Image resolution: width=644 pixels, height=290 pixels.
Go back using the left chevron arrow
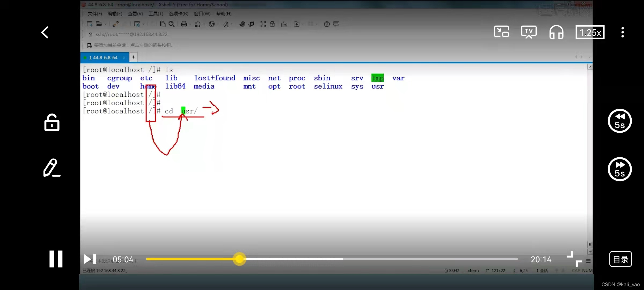point(45,32)
